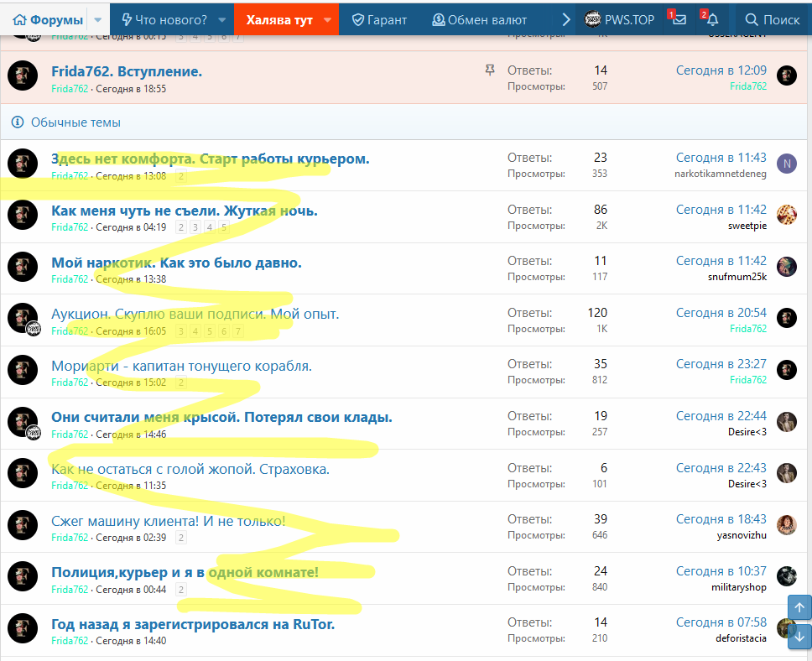
Task: Click narkotikamnetdeneg's purple N avatar
Action: point(786,164)
